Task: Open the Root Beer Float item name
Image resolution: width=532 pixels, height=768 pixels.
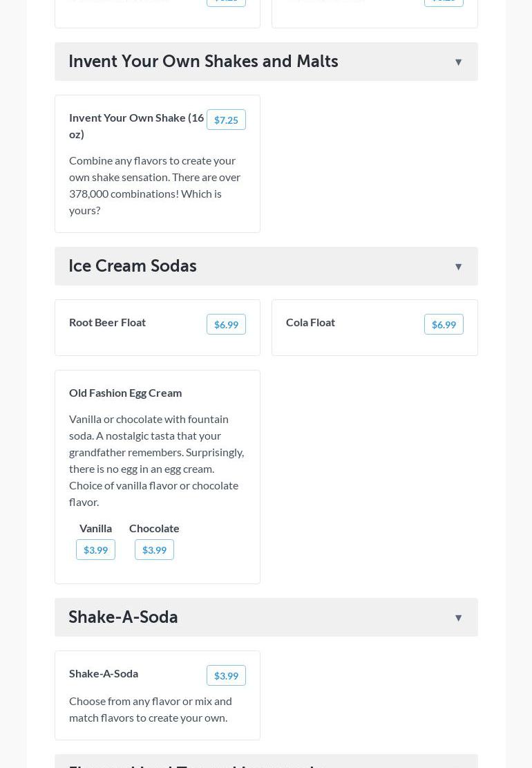Action: (107, 322)
